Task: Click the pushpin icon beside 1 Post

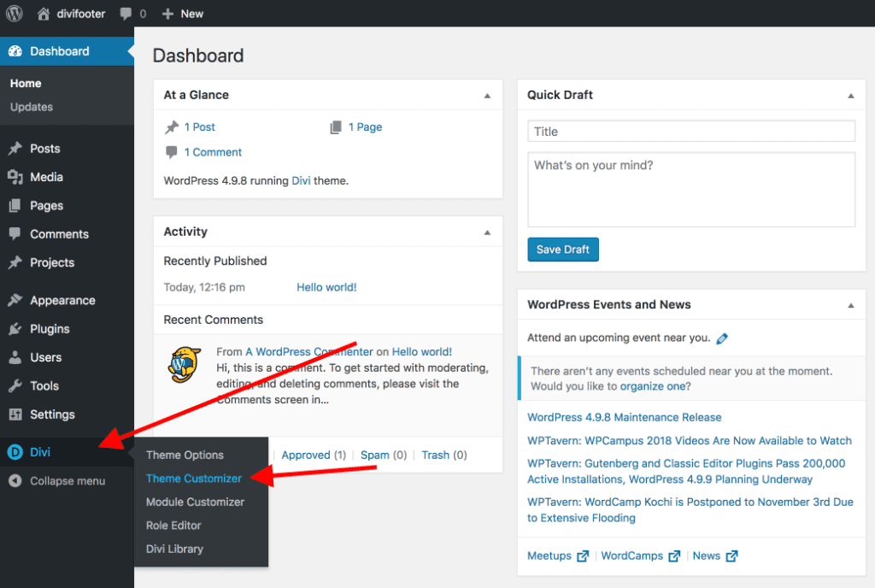Action: tap(172, 127)
